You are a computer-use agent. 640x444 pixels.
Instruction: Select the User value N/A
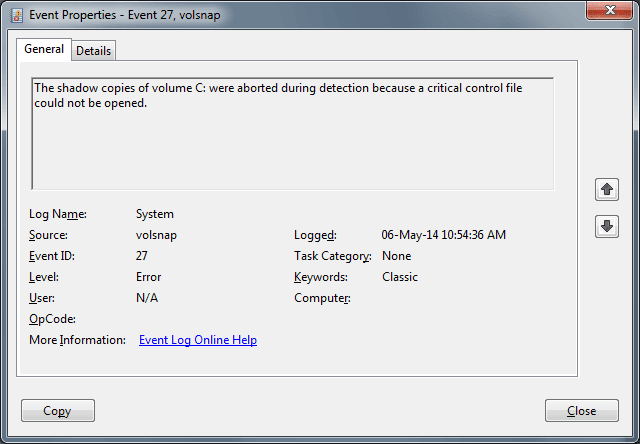147,298
